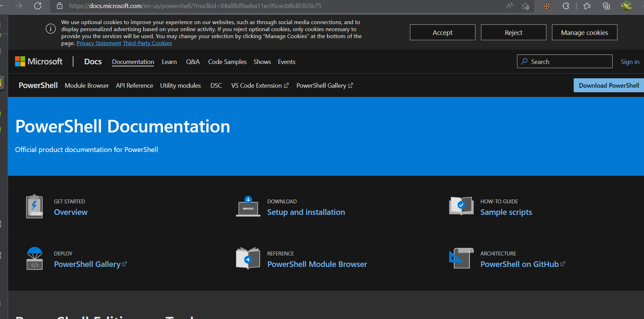Open PowerShell Gallery in sub navigation
The height and width of the screenshot is (319, 644).
click(x=325, y=86)
